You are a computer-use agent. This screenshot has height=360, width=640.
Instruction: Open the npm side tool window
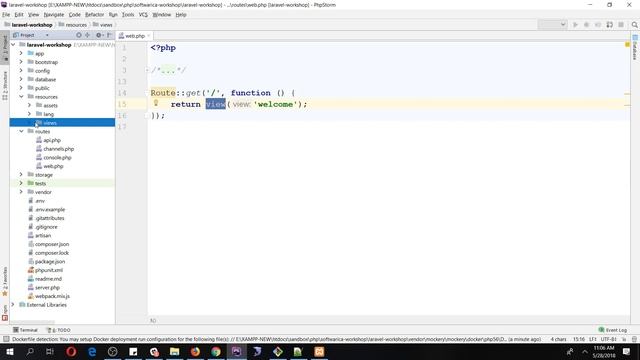pos(5,313)
